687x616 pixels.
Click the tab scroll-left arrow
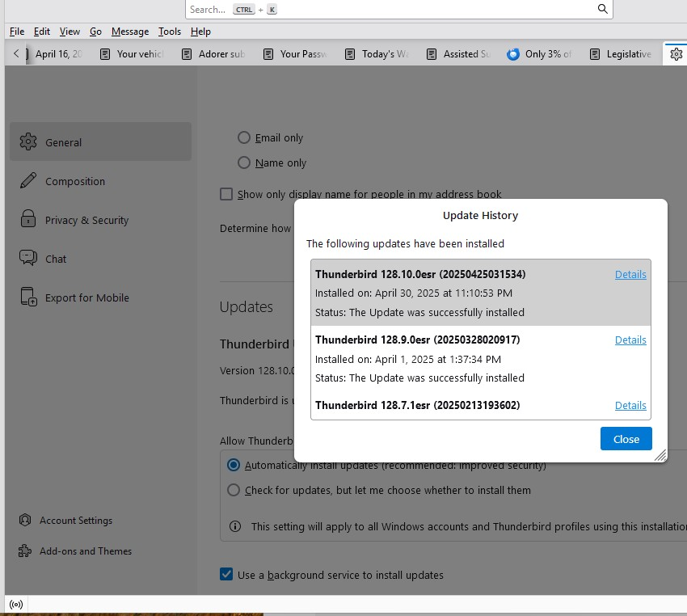tap(16, 53)
